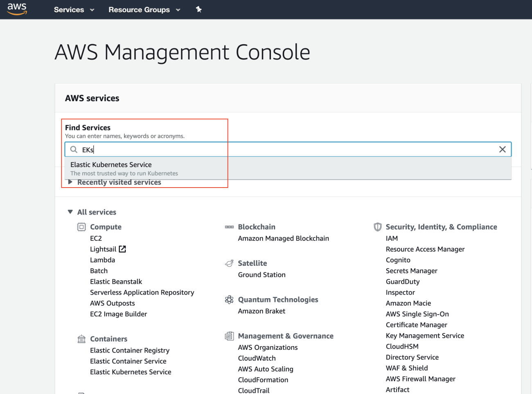Open the CloudWatch service link
The width and height of the screenshot is (532, 394).
(x=257, y=358)
